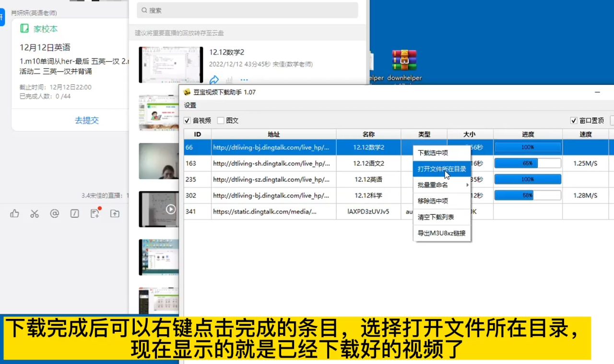Minimize the 豆宝视频下载助手 window
Screen dimensions: 614x364
pyautogui.click(x=597, y=92)
